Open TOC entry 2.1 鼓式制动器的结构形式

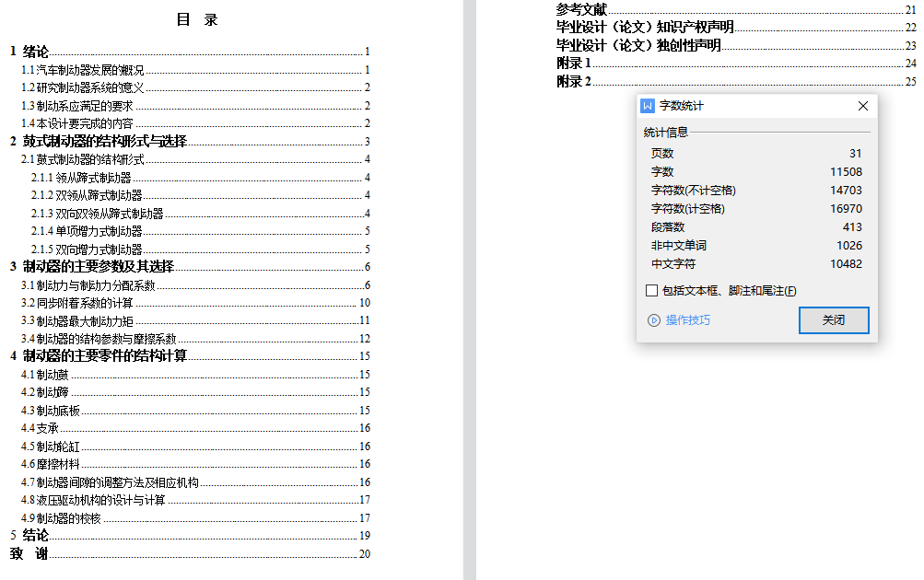tap(195, 159)
